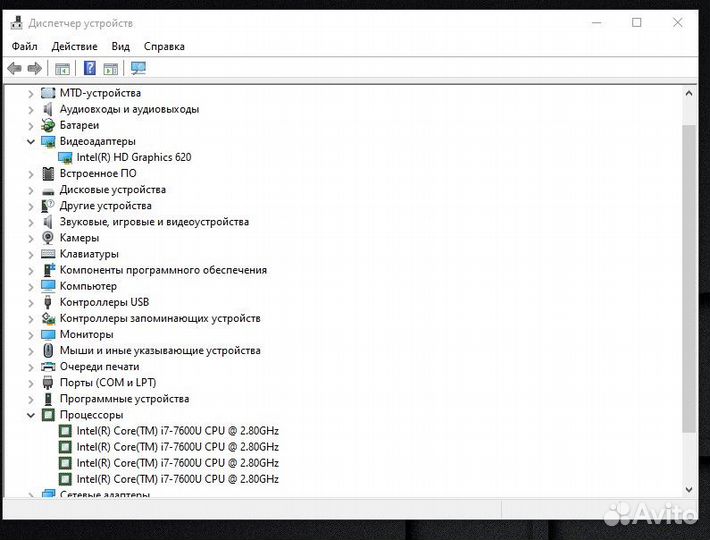
Task: Expand the Очереди печати node
Action: point(30,367)
